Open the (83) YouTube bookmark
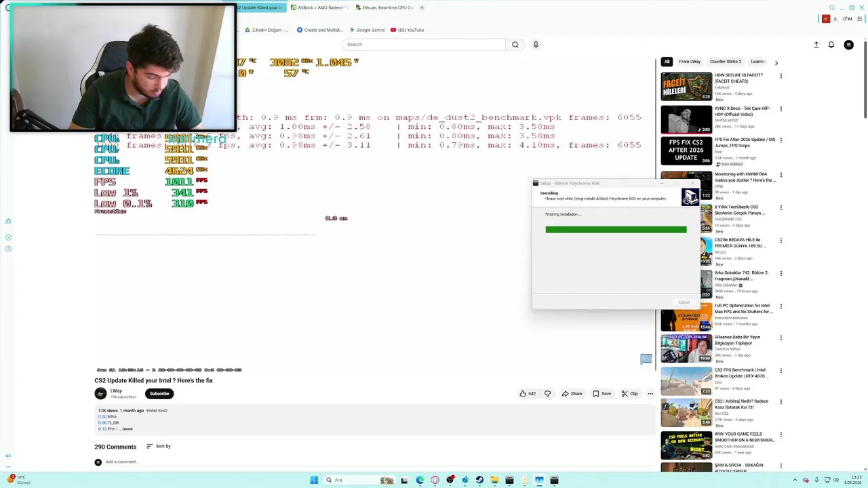This screenshot has width=868, height=488. point(408,30)
